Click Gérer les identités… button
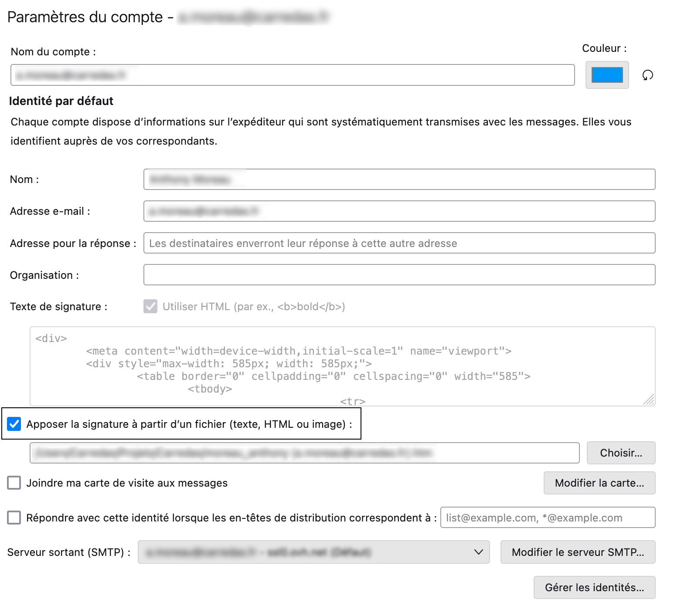674x616 pixels. [594, 587]
